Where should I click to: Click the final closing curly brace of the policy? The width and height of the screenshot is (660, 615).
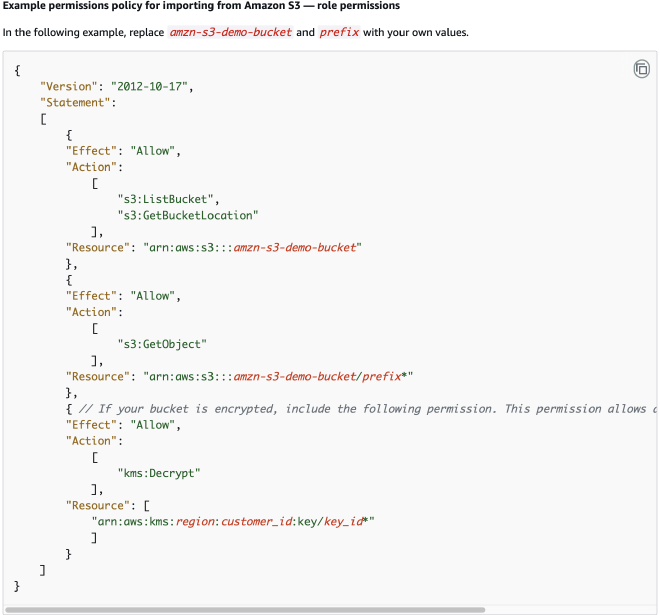(18, 585)
